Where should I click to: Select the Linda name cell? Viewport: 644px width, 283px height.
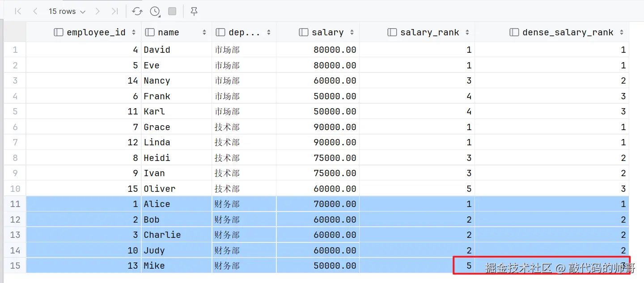click(177, 142)
